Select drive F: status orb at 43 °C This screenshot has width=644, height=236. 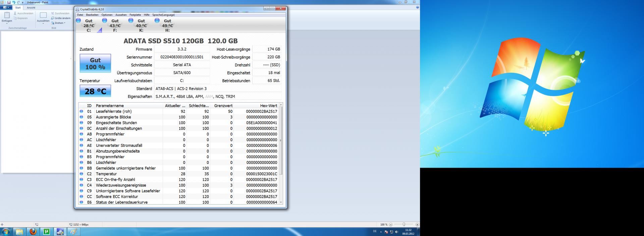tap(105, 20)
